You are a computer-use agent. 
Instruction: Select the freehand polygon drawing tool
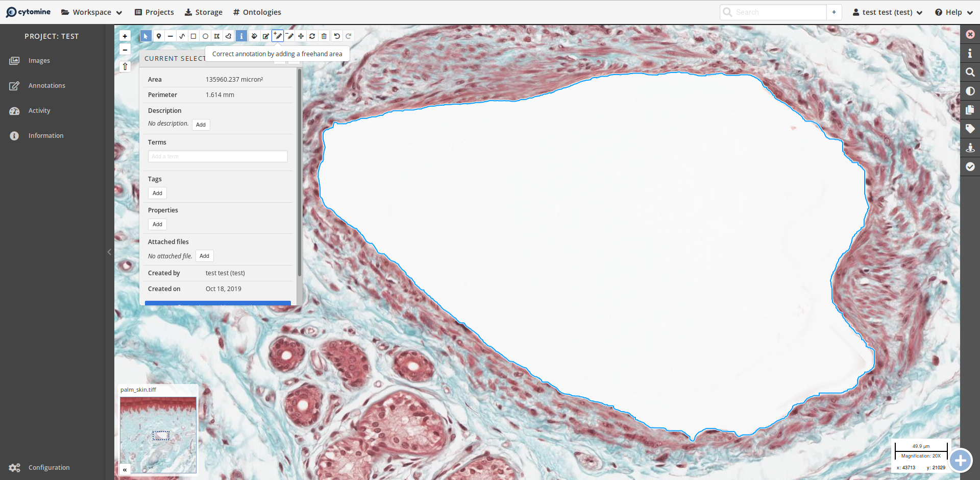click(229, 36)
